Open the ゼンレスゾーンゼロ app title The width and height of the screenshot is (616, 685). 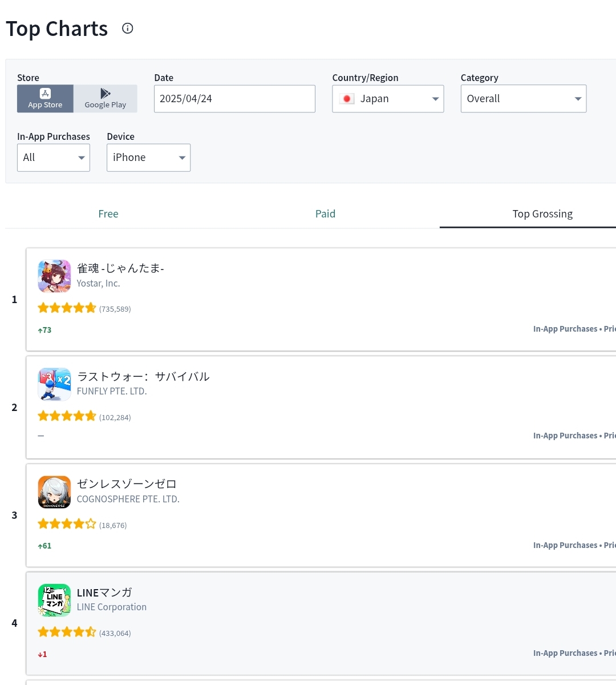coord(127,484)
